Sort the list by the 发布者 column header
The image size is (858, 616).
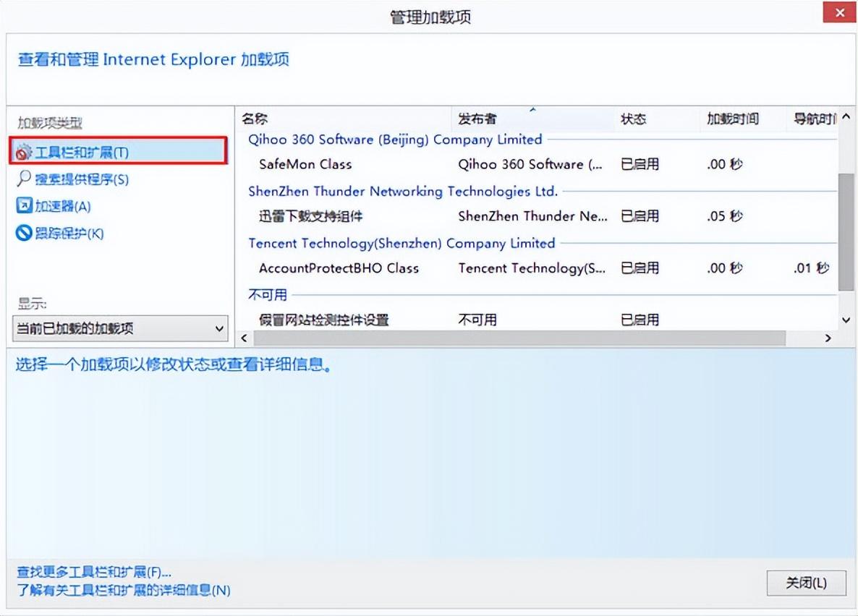click(477, 119)
